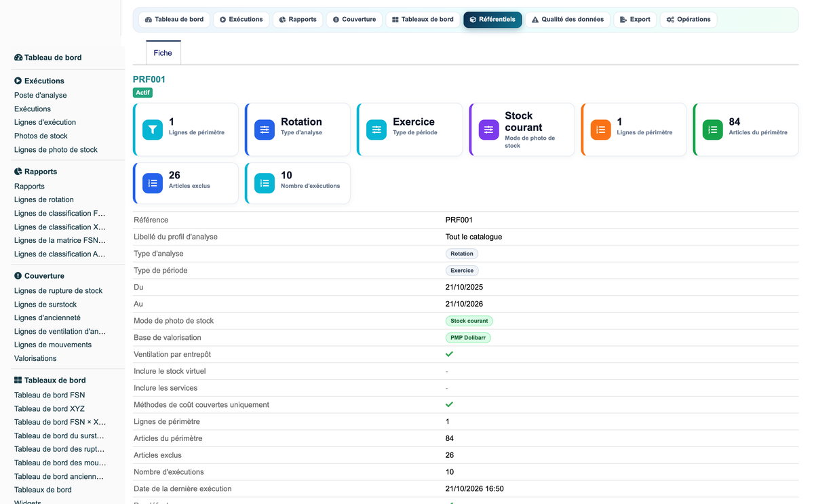Click the green check for Méthodes de coût couvertes
This screenshot has width=814, height=504.
click(x=449, y=404)
